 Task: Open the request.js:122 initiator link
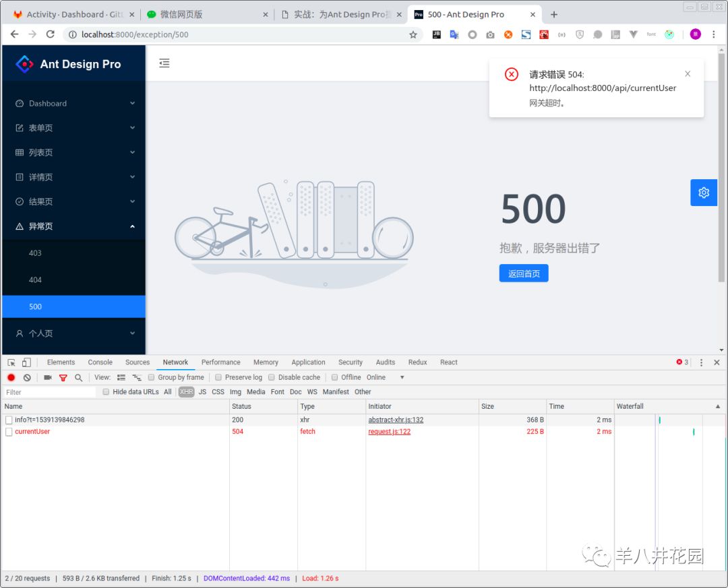389,432
